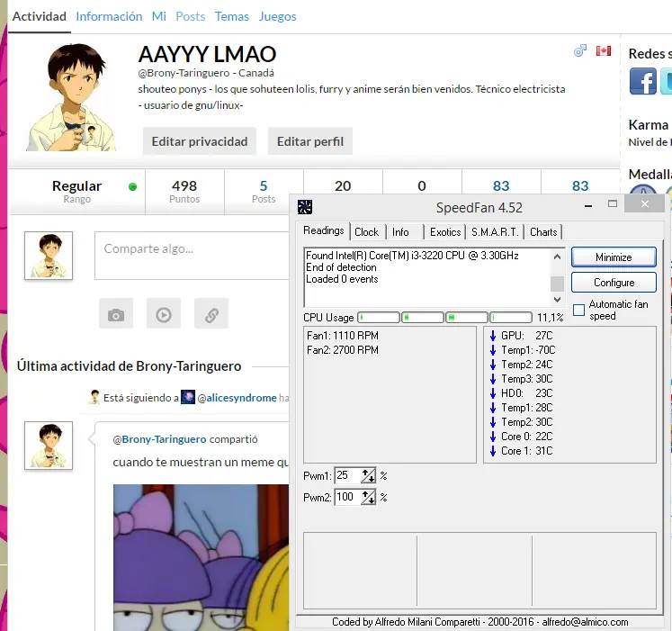Click the GPU temperature down arrow icon
The width and height of the screenshot is (672, 631).
[493, 336]
